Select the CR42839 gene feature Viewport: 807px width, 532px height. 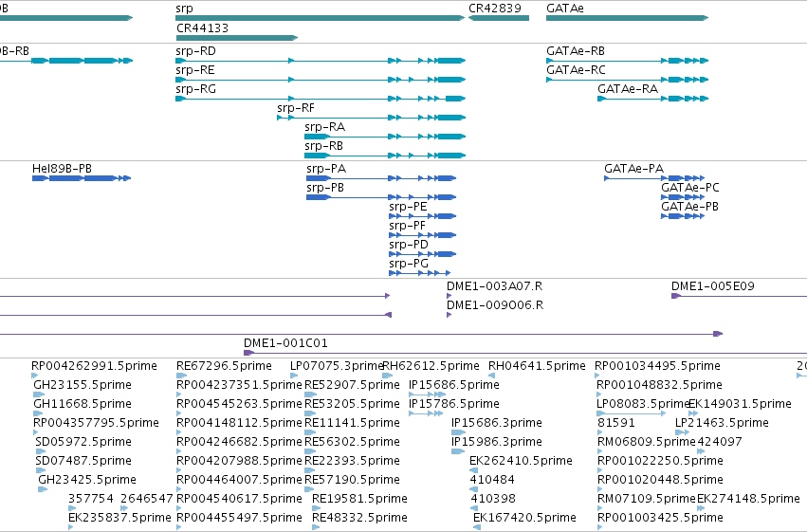[499, 18]
